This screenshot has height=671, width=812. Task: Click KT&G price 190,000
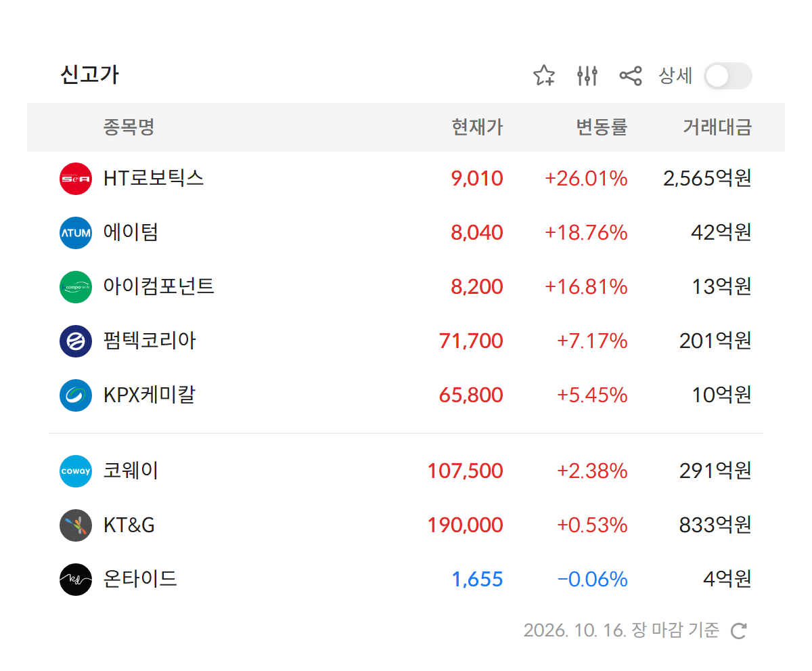[466, 525]
